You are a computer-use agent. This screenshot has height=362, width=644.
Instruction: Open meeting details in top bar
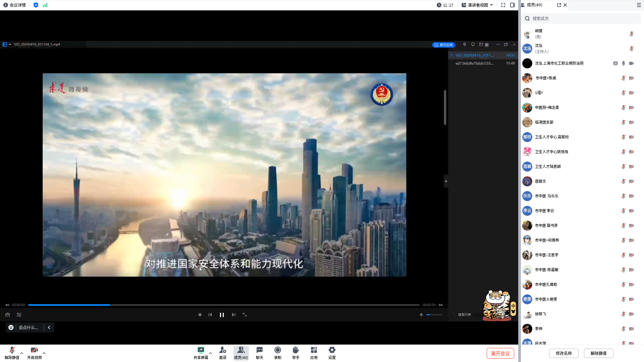click(15, 5)
